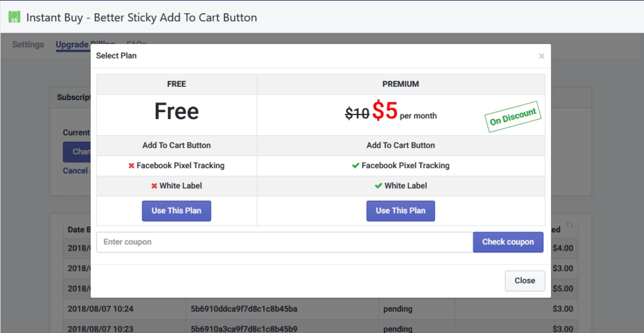Viewport: 644px width, 333px height.
Task: Click red X beside Facebook Pixel Tracking
Action: 131,166
